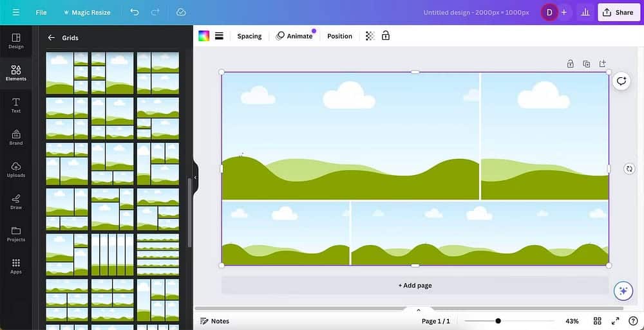Click the + Add page button
The width and height of the screenshot is (644, 330).
click(x=415, y=285)
